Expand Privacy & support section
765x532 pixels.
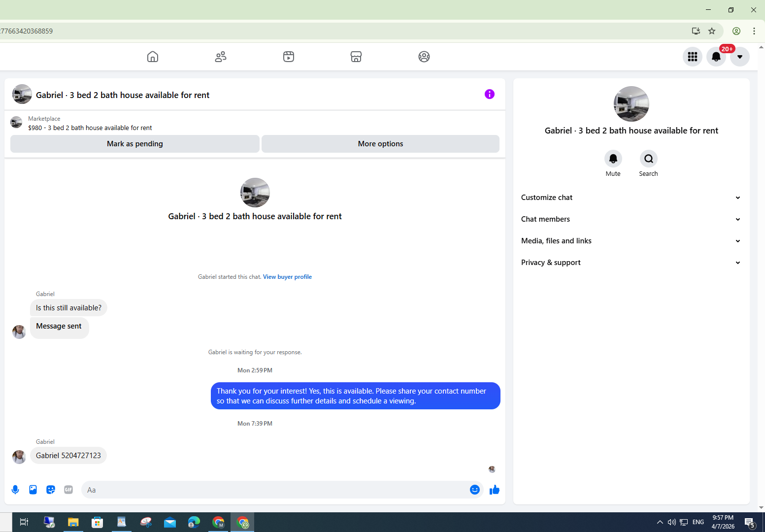(x=631, y=263)
